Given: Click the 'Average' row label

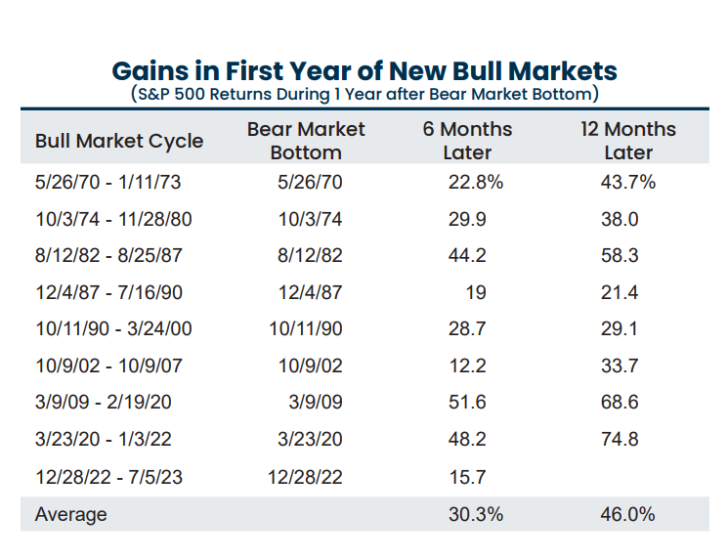Looking at the screenshot, I should pyautogui.click(x=71, y=514).
